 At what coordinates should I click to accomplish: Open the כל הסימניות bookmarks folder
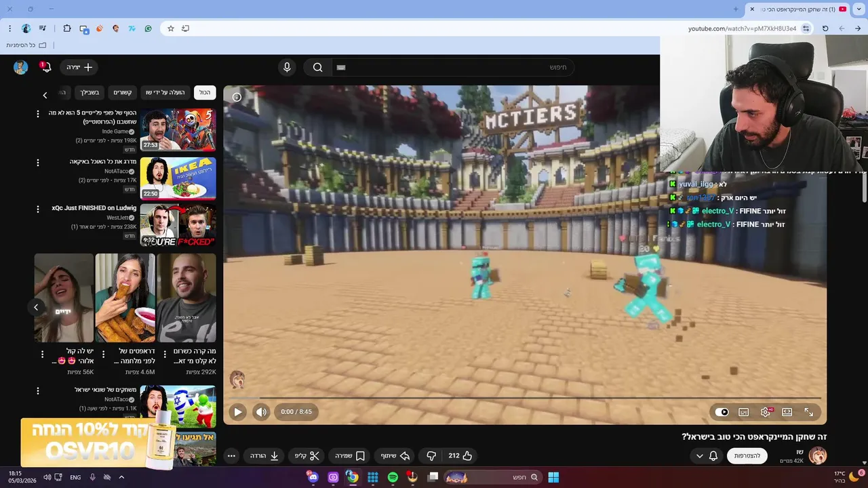coord(26,45)
